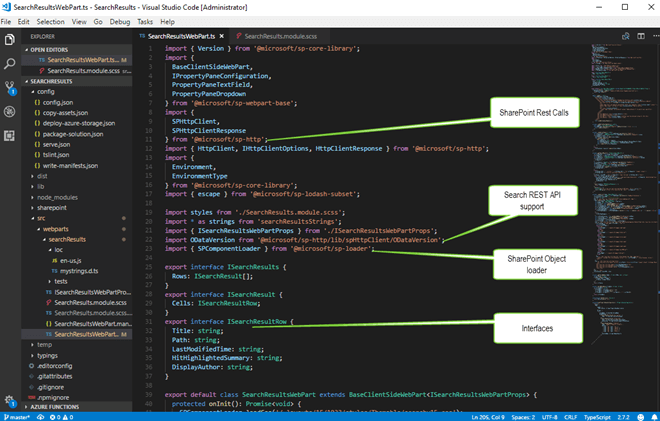Open en-us.js in loc folder
Viewport: 660px width, 421px height.
69,259
